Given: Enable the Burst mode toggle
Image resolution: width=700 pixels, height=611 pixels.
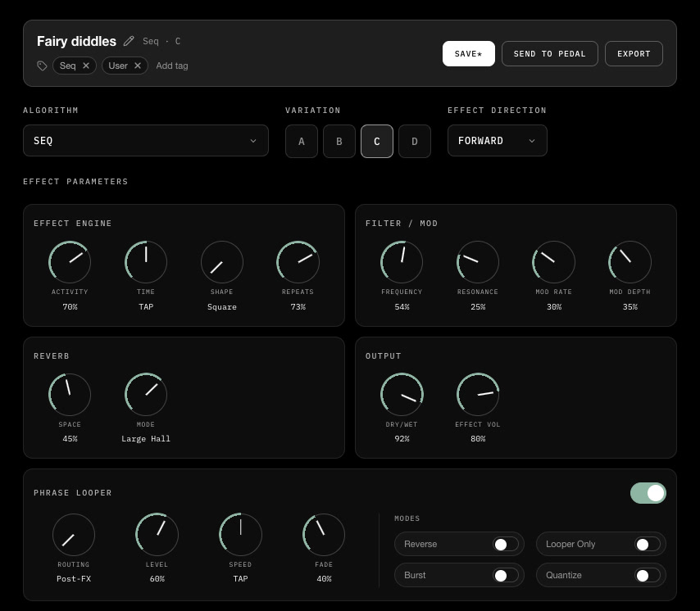Looking at the screenshot, I should (x=506, y=575).
